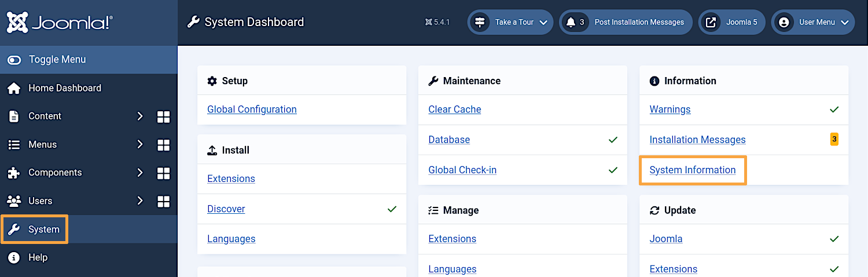The image size is (868, 277).
Task: Open Components item in sidebar
Action: point(55,172)
